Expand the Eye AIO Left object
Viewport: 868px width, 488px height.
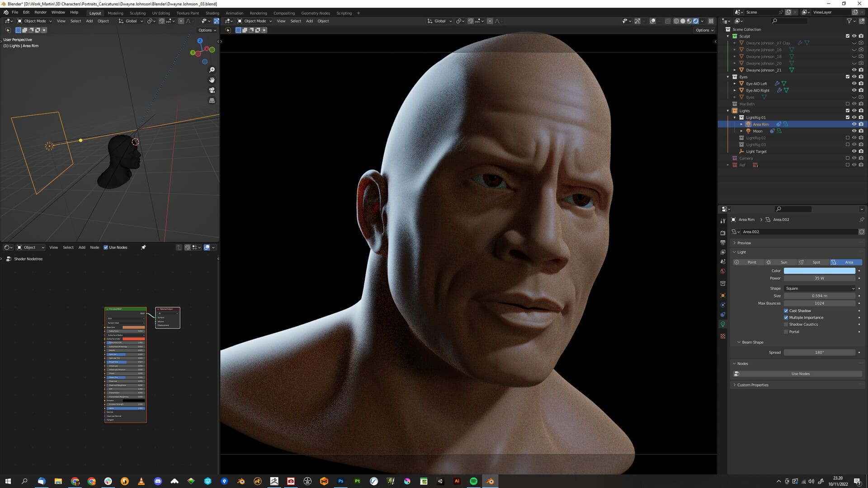click(734, 84)
